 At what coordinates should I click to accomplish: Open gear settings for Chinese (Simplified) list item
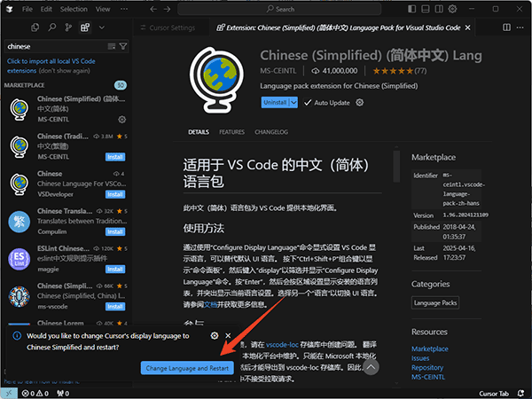(x=122, y=119)
